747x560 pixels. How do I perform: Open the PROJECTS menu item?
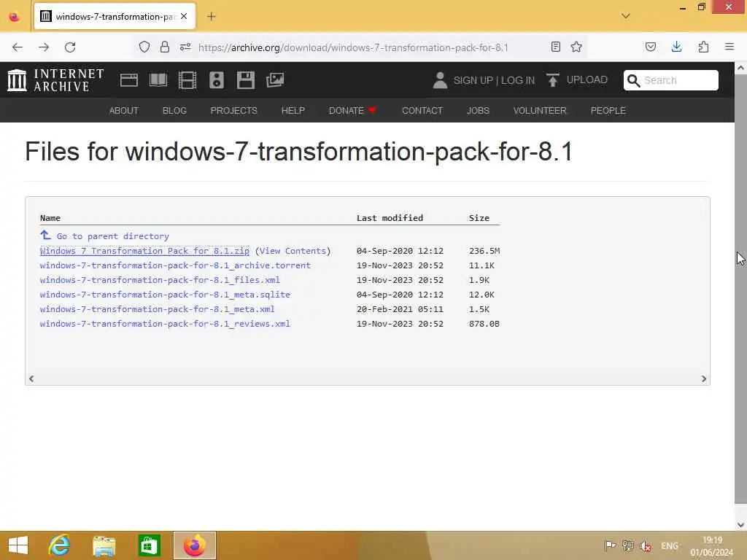point(234,111)
